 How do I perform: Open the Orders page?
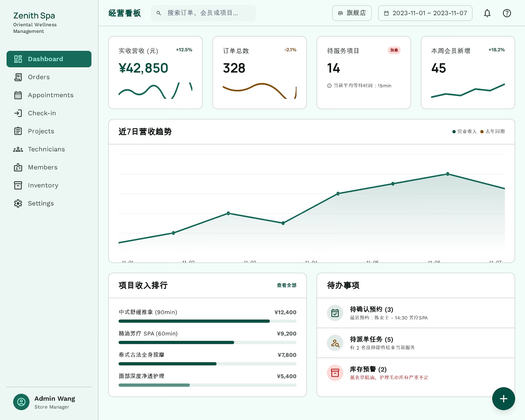coord(49,77)
